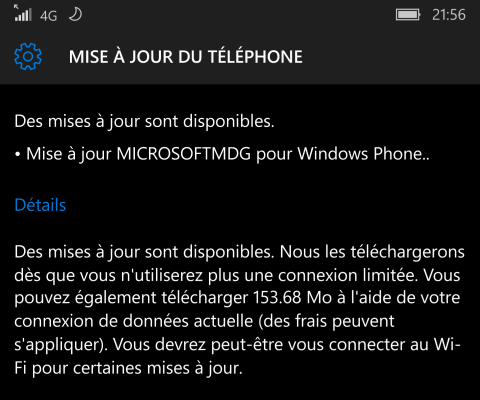The height and width of the screenshot is (400, 480).
Task: Tap the word 'télécharger' before 153.68 Mo
Action: coord(205,298)
